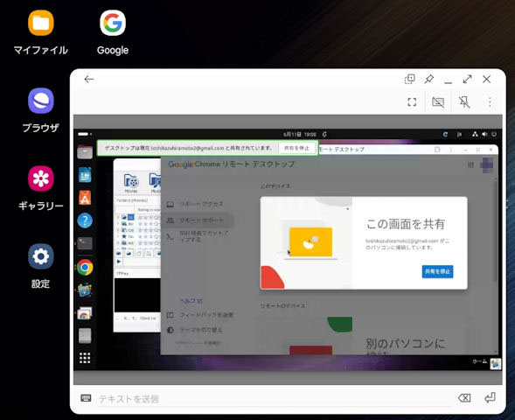Focus the テキストを送信 text field
The width and height of the screenshot is (515, 420).
[x=275, y=399]
